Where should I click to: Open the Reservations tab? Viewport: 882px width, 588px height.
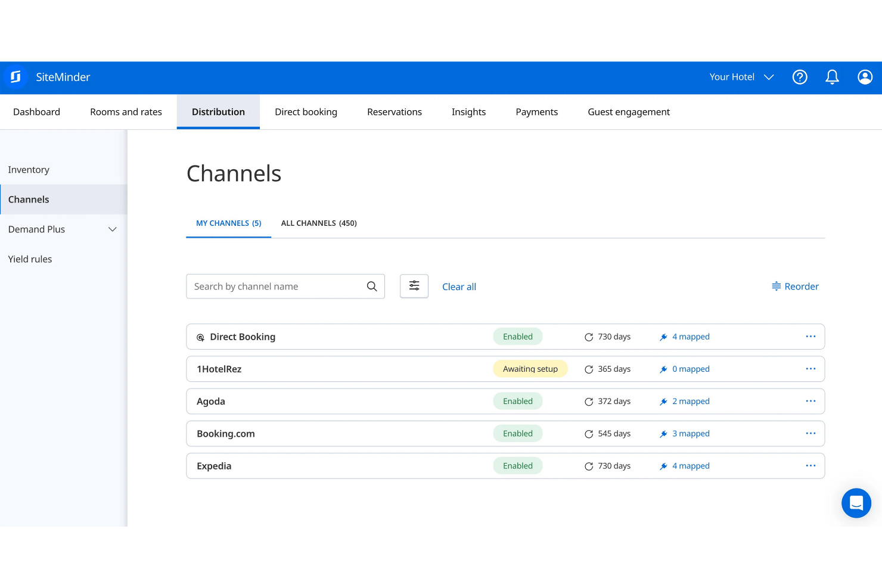(x=395, y=112)
